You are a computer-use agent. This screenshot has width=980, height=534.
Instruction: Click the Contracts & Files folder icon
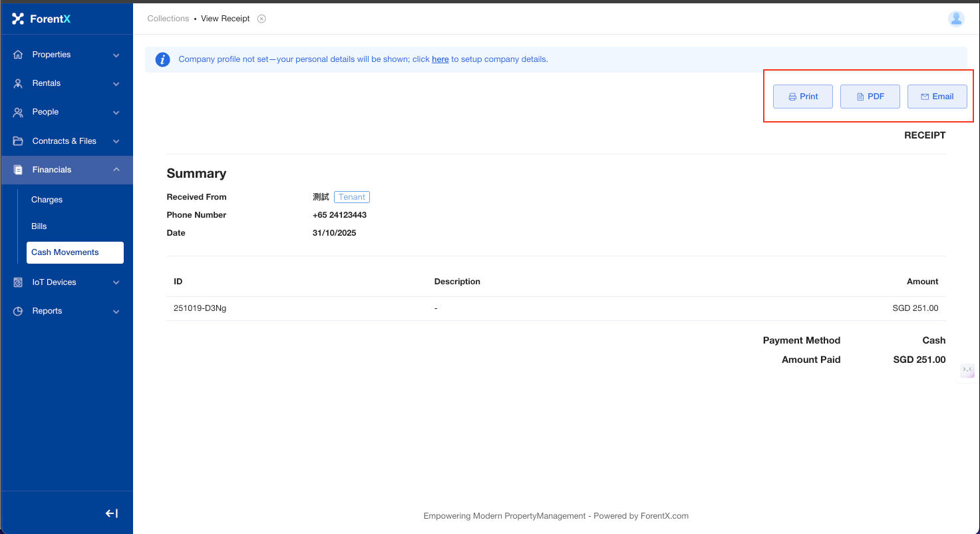(18, 141)
